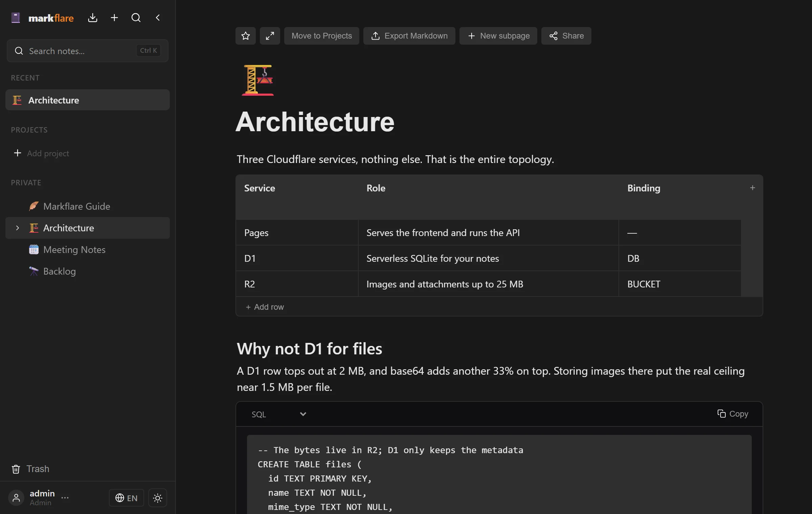Select Architecture in Private list
The height and width of the screenshot is (514, 812).
click(88, 228)
